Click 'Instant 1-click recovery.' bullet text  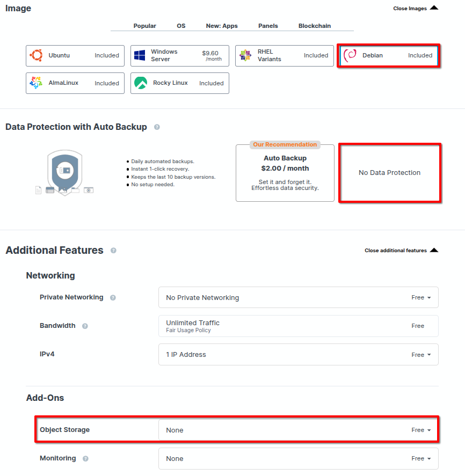pyautogui.click(x=160, y=169)
